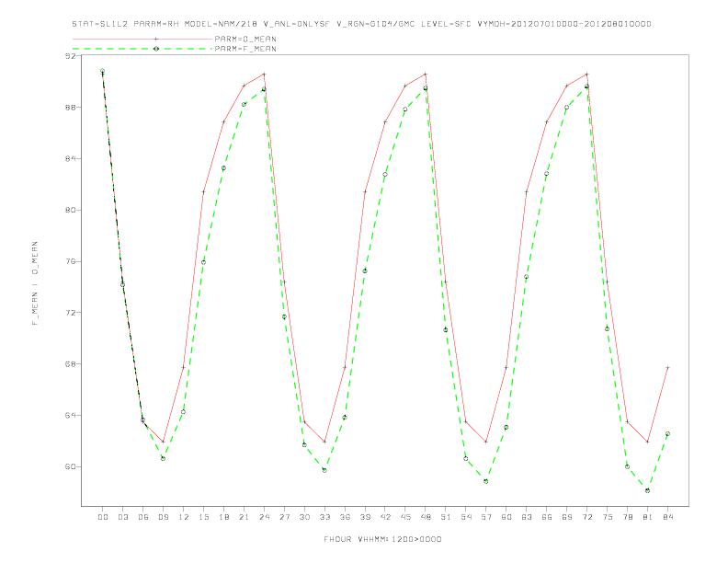
Task: Click the F_MEAN | O_MEAN vertical axis label
Action: (35, 283)
